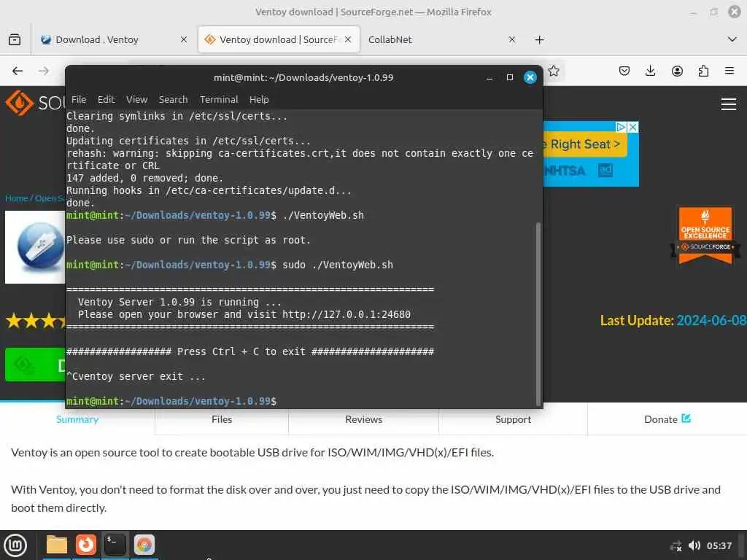Launch the Files manager from taskbar
Image resolution: width=747 pixels, height=560 pixels.
(57, 545)
